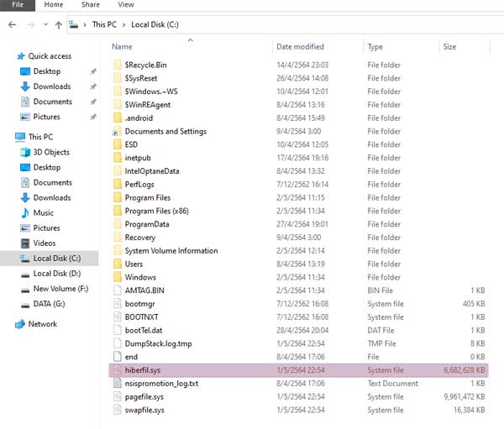Select Local Disk (D:) in sidebar
The image size is (504, 429).
55,273
